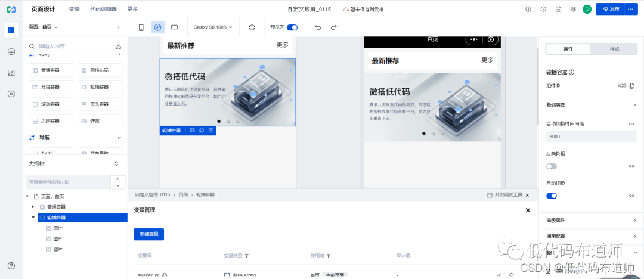Click the add page plus icon
Viewport: 644px width, 279px height.
click(119, 27)
